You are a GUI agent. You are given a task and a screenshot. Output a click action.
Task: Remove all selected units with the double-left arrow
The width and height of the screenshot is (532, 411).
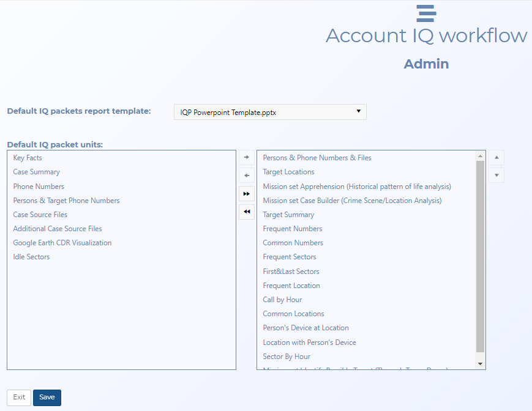[246, 212]
